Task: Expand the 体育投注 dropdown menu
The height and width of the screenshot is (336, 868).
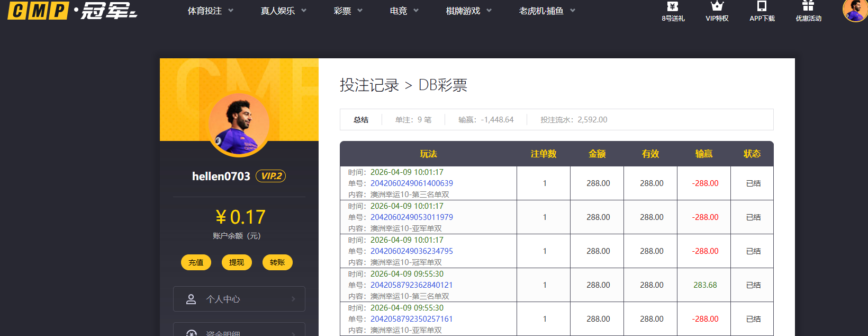Action: (x=210, y=11)
